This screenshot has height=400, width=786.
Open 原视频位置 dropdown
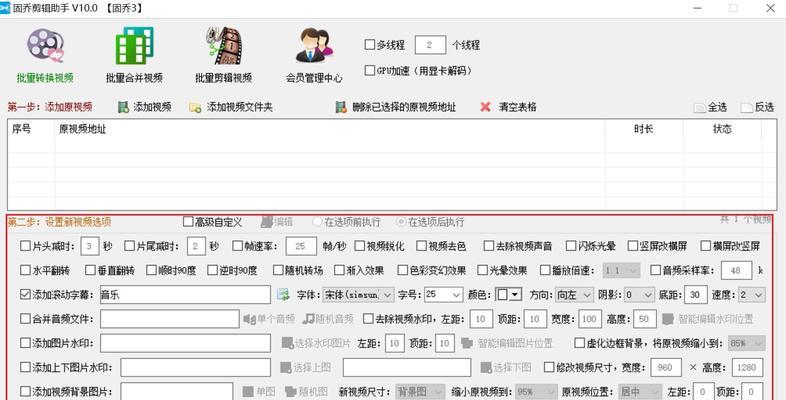640,391
